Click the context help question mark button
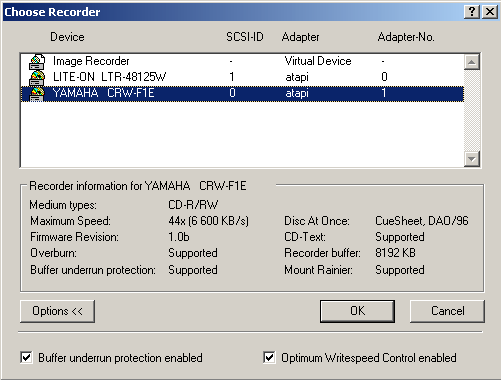The height and width of the screenshot is (380, 501). [472, 12]
